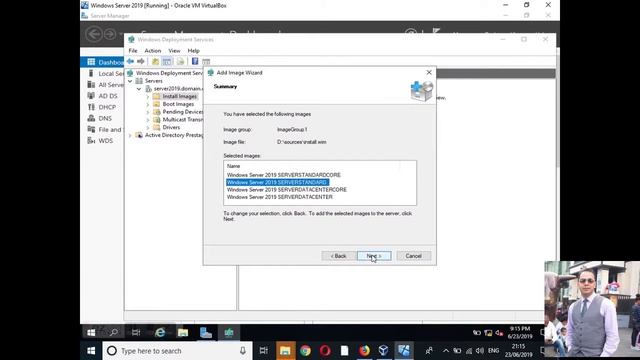
Task: Switch to Server Manager in guest taskbar
Action: coord(206,333)
